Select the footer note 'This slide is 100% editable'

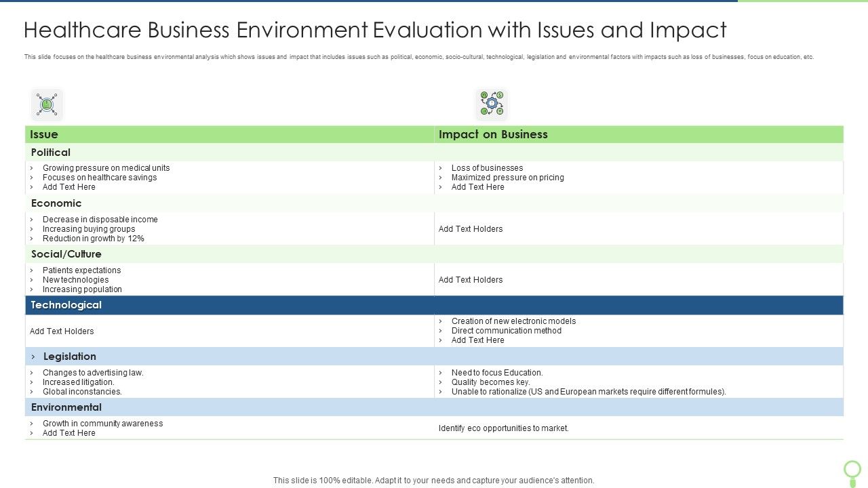coord(434,481)
